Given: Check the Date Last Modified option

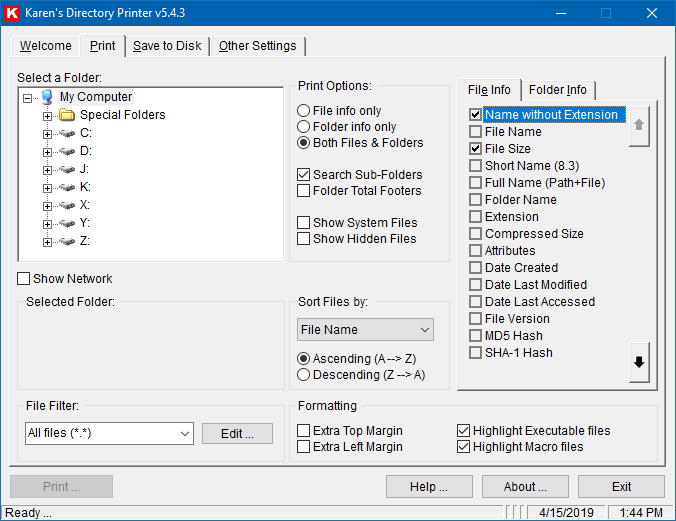Looking at the screenshot, I should (475, 285).
